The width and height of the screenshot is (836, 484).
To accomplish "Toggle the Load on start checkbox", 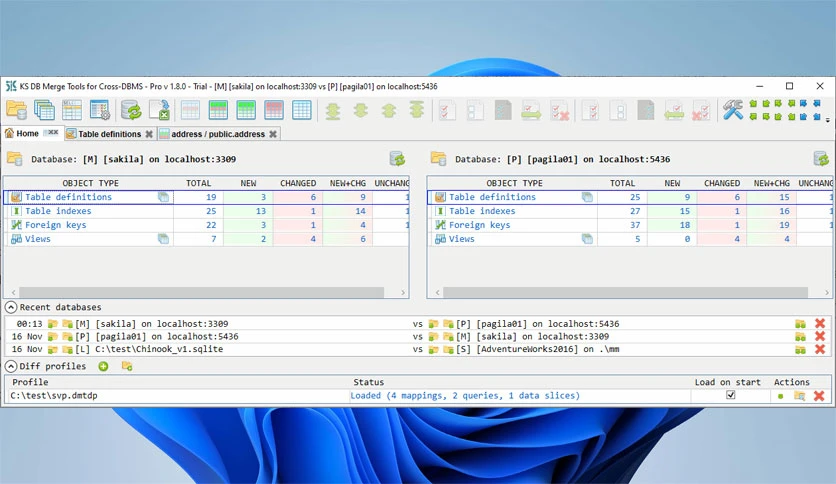I will pyautogui.click(x=730, y=395).
